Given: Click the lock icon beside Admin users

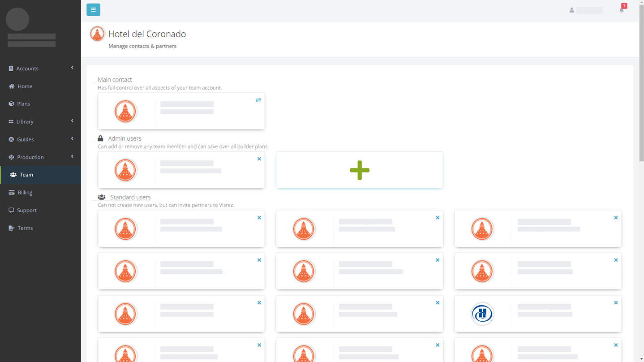Looking at the screenshot, I should [100, 138].
